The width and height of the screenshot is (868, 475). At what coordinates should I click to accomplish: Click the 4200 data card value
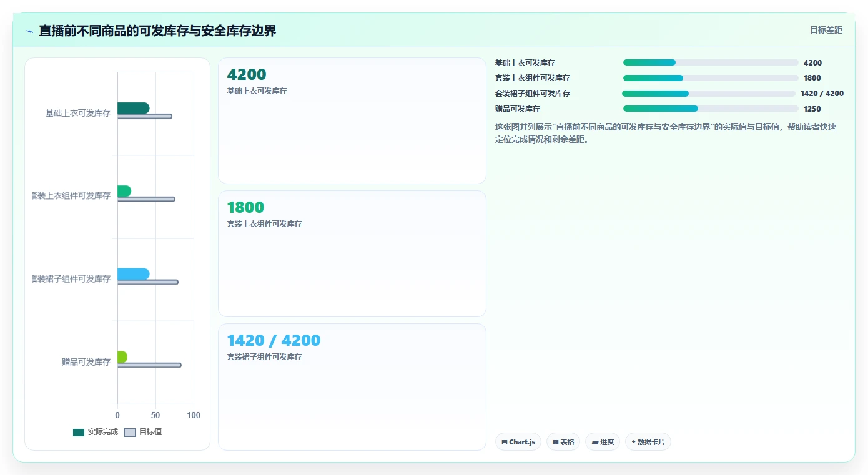tap(247, 75)
